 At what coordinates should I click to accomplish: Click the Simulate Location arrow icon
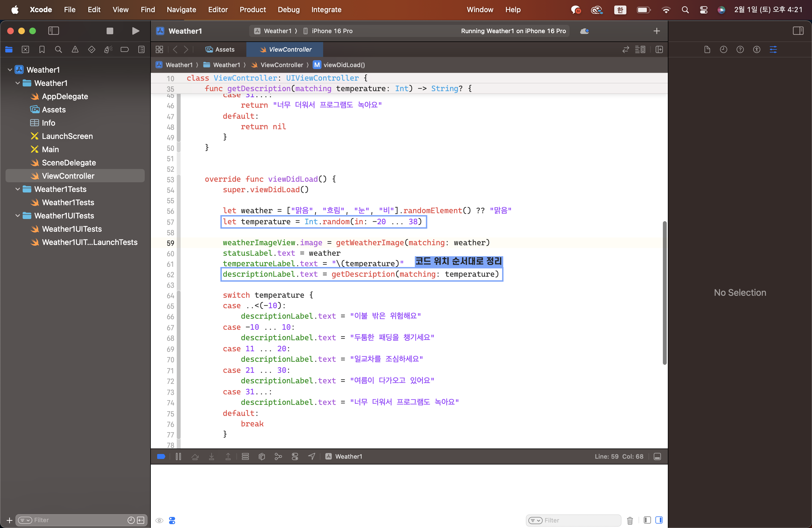312,456
